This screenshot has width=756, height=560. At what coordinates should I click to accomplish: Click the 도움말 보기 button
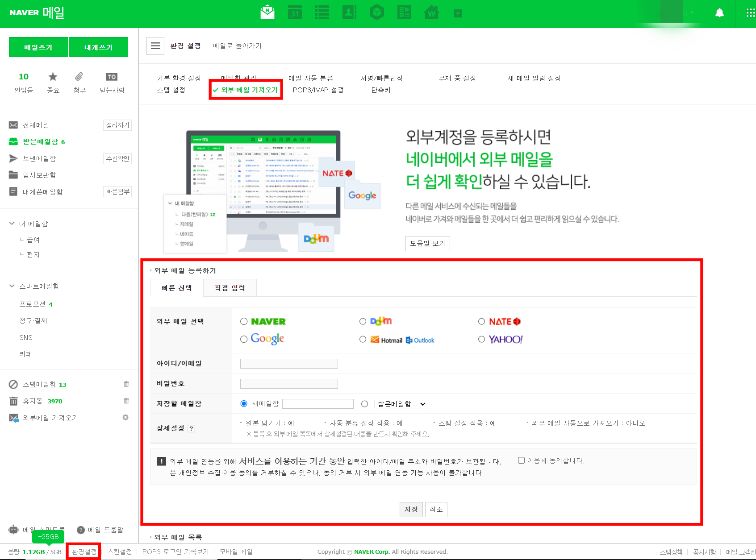(x=427, y=244)
